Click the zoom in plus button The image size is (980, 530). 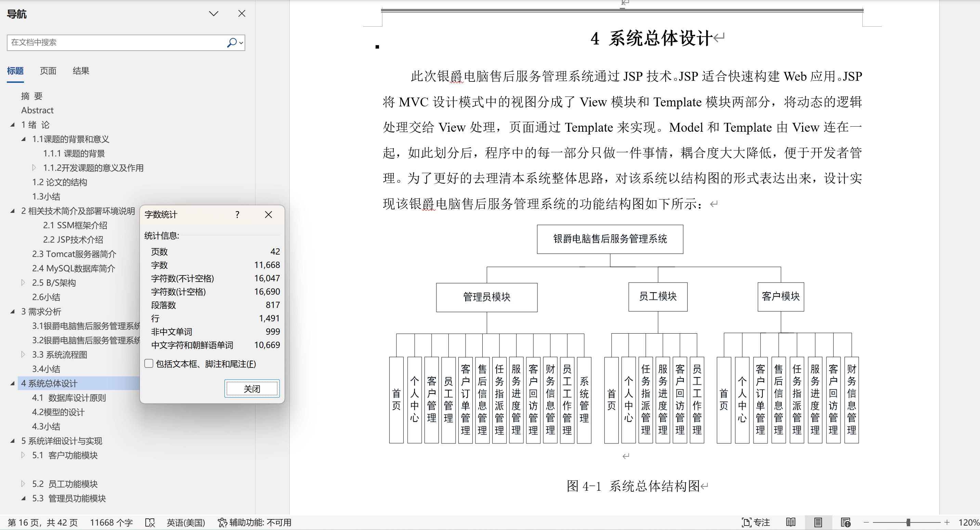947,522
